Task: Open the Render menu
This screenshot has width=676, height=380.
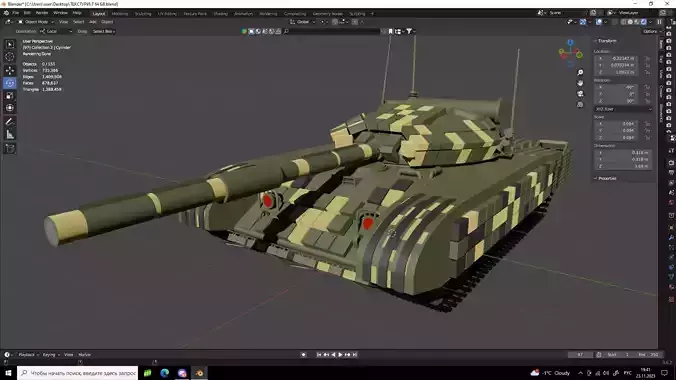Action: pyautogui.click(x=42, y=13)
